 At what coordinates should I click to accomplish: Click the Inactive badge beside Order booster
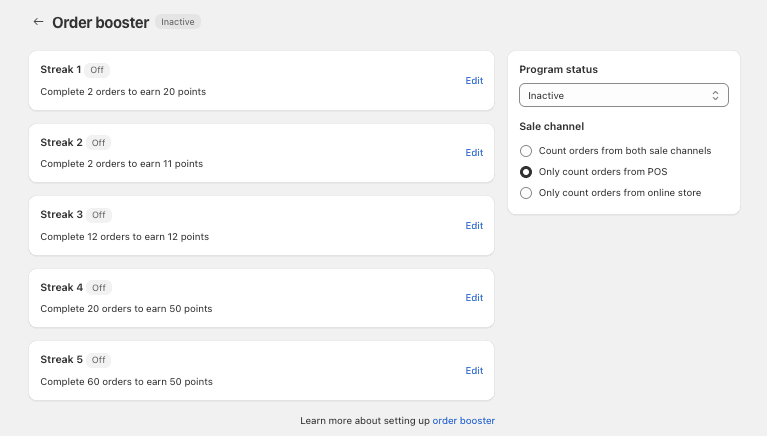178,22
